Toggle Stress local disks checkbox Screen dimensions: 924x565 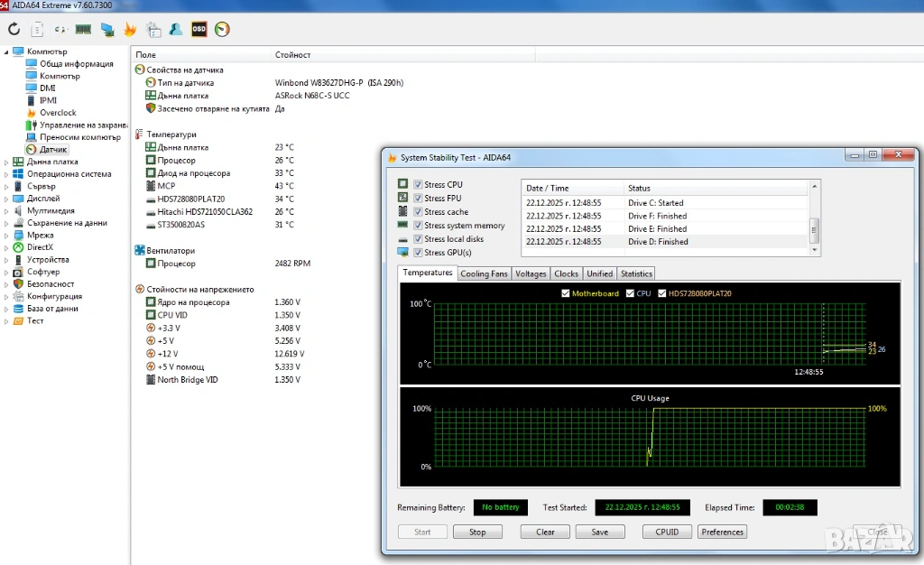(x=418, y=239)
